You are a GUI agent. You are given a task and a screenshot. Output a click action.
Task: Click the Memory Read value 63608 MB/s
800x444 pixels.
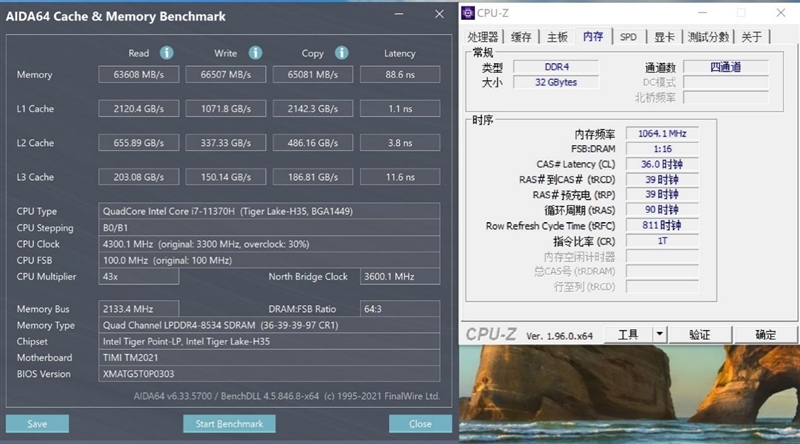coord(139,75)
